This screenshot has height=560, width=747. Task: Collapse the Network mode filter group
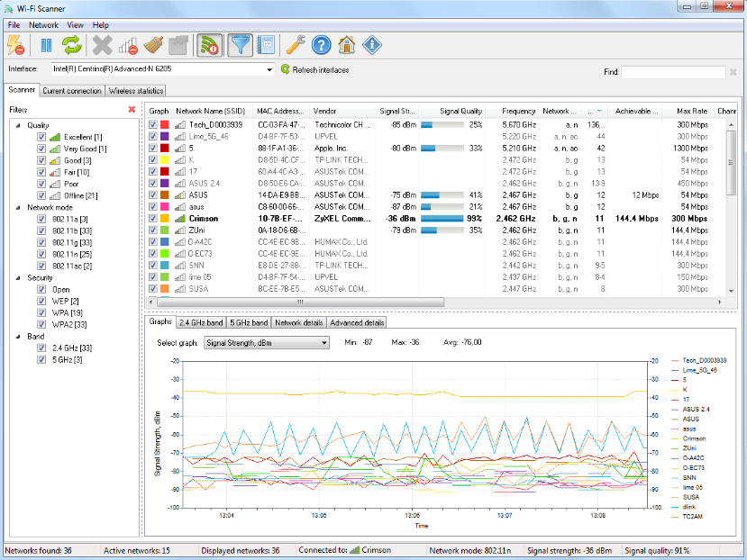[16, 207]
